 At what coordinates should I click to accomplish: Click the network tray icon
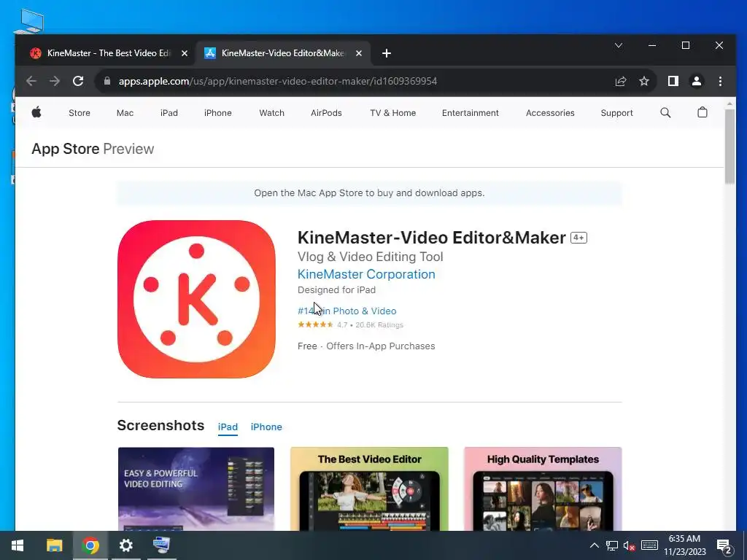612,545
